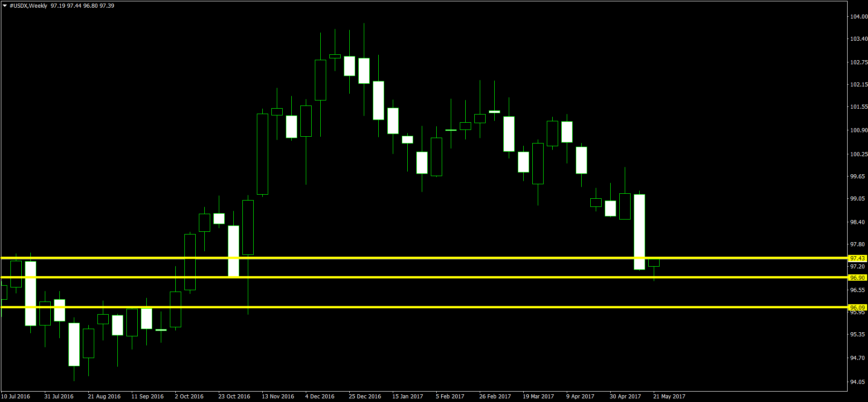Click the 100.90 price axis label
868x402 pixels.
(858, 130)
